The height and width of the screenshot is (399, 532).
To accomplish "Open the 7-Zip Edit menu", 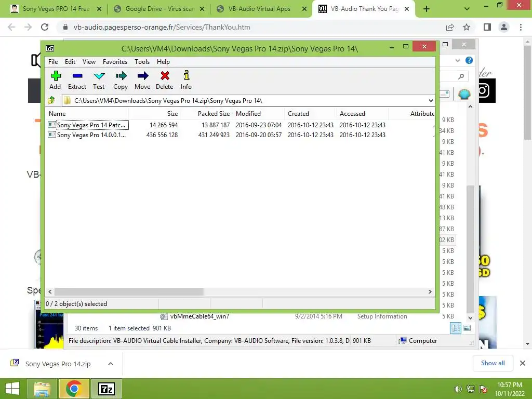I will pos(70,62).
